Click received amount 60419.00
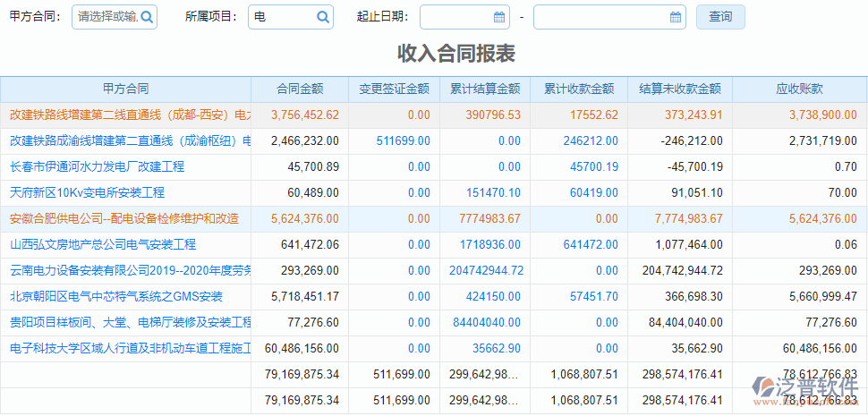Viewport: 868px width, 416px height. coord(594,192)
